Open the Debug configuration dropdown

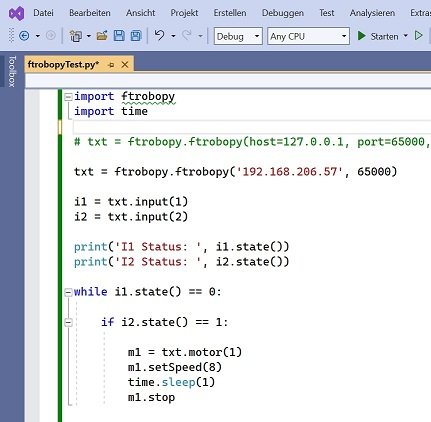click(x=238, y=36)
